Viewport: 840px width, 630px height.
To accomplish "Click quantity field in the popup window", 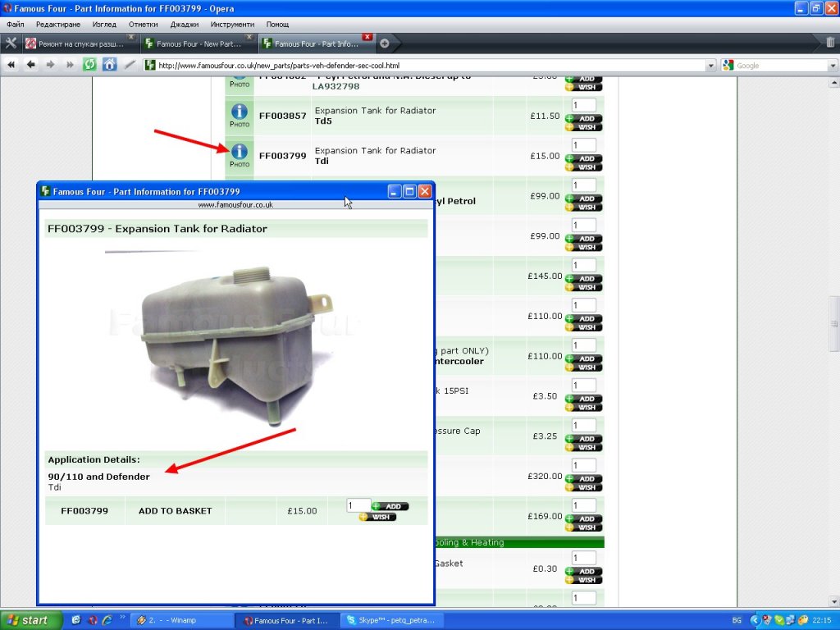I will pyautogui.click(x=358, y=505).
